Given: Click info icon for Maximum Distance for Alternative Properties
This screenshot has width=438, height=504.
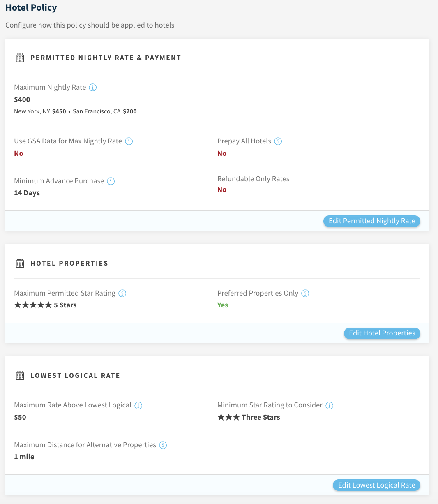Looking at the screenshot, I should click(163, 445).
